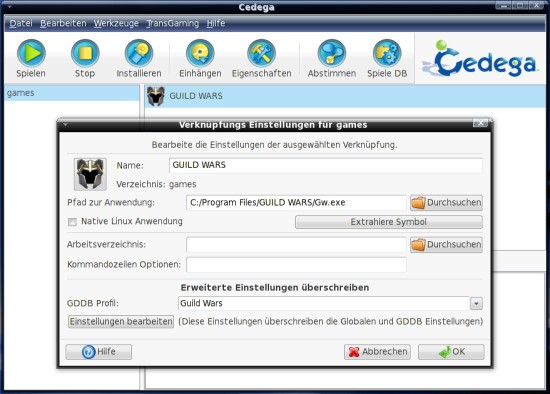Open the Installieren toolbar icon
The height and width of the screenshot is (394, 550).
tap(139, 53)
